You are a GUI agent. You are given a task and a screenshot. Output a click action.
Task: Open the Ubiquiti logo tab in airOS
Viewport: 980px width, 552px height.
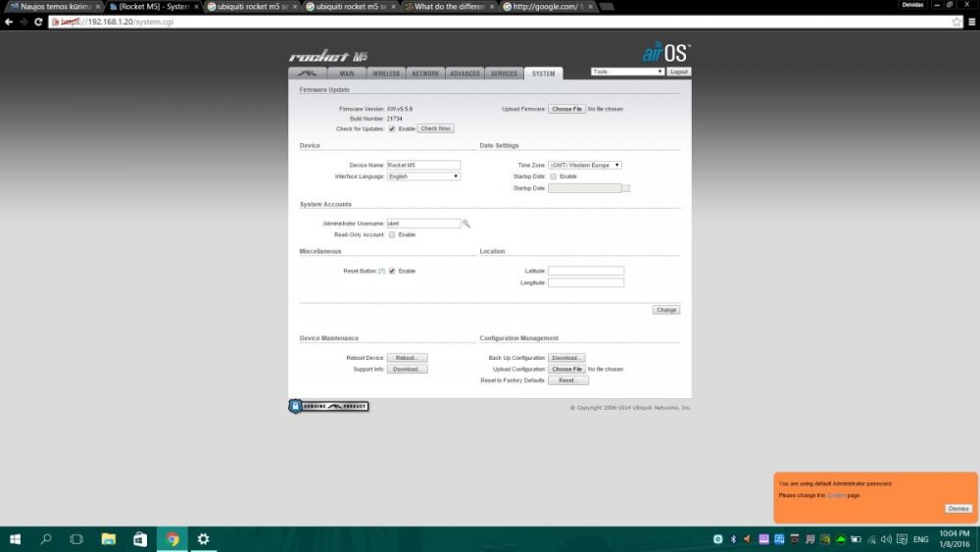coord(307,74)
